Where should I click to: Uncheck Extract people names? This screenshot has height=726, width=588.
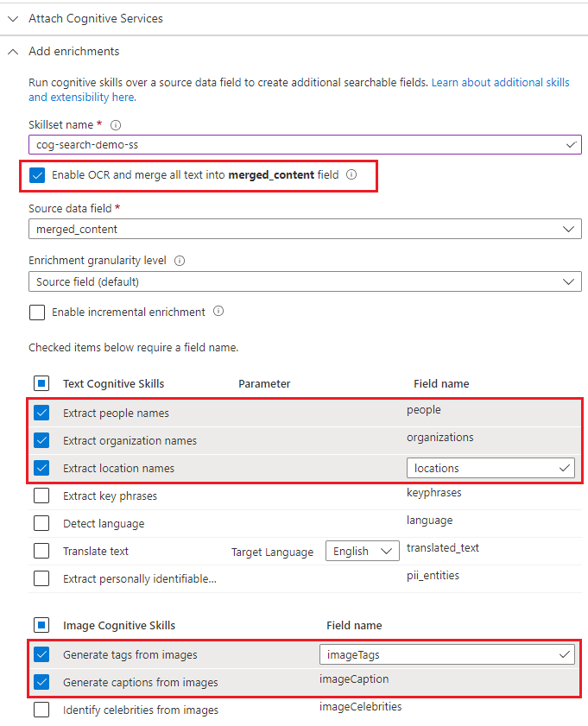[x=41, y=414]
